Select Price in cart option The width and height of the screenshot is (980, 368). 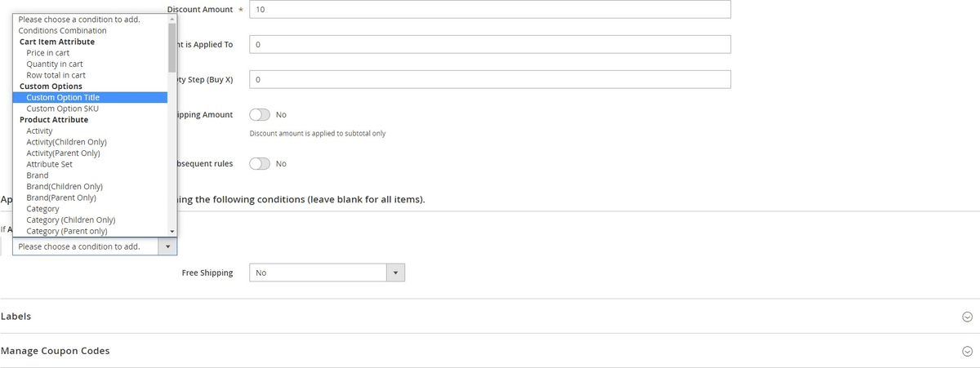[x=47, y=53]
